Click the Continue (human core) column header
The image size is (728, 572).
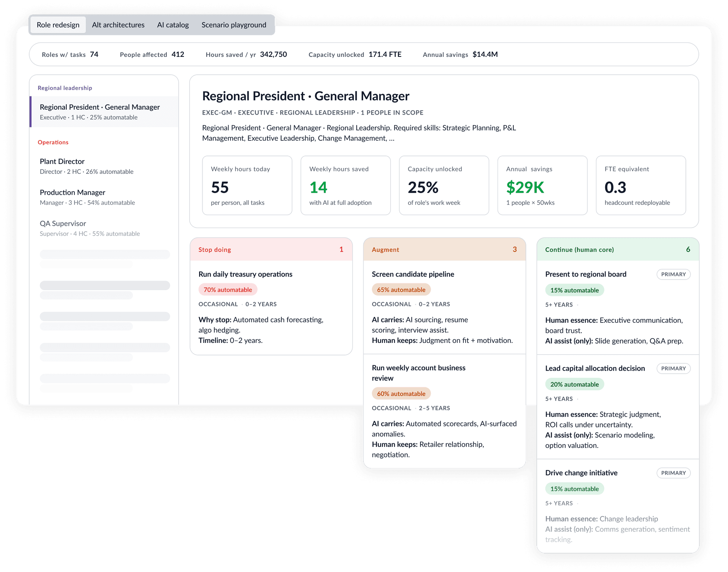618,250
